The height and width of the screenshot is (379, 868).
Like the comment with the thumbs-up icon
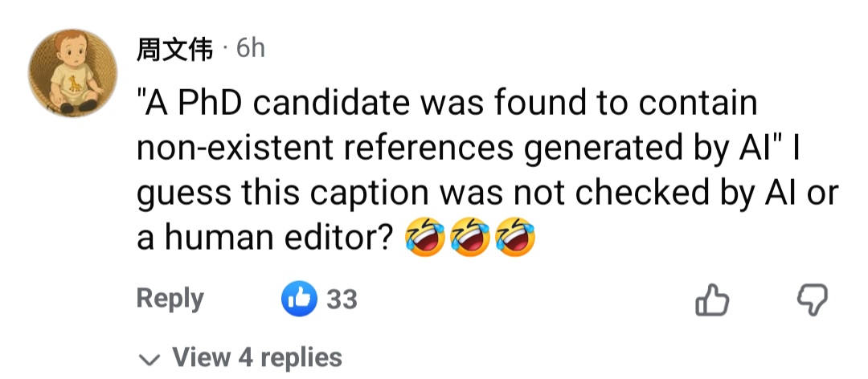(711, 300)
